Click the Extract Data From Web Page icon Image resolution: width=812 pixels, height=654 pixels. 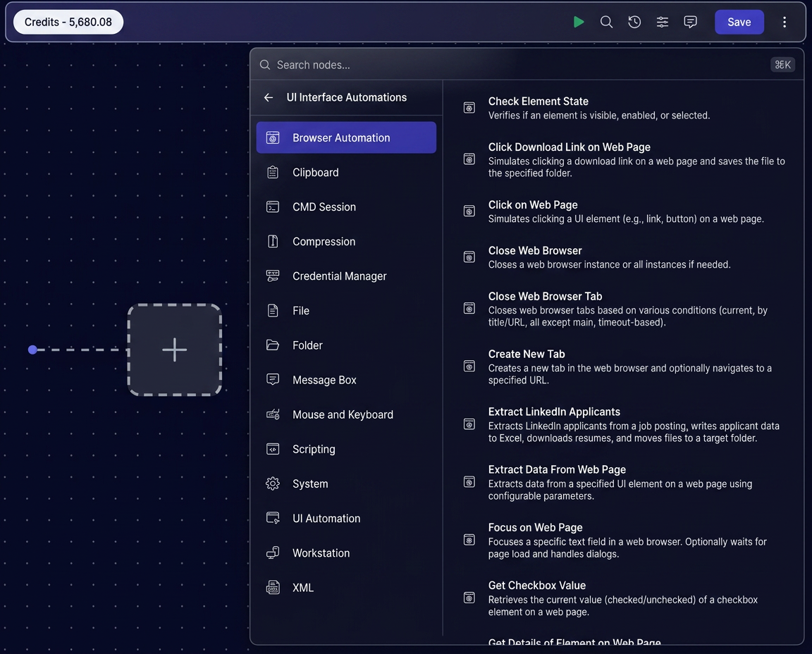pos(469,482)
